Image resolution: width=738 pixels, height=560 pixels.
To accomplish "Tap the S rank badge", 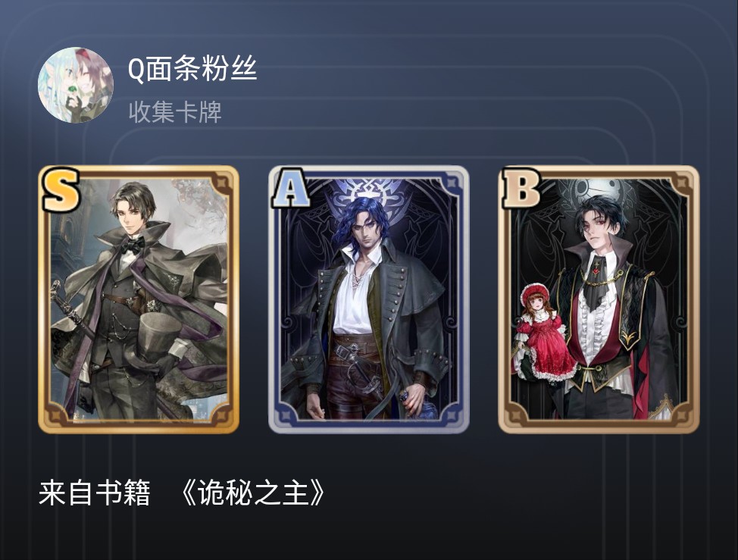I will tap(61, 191).
